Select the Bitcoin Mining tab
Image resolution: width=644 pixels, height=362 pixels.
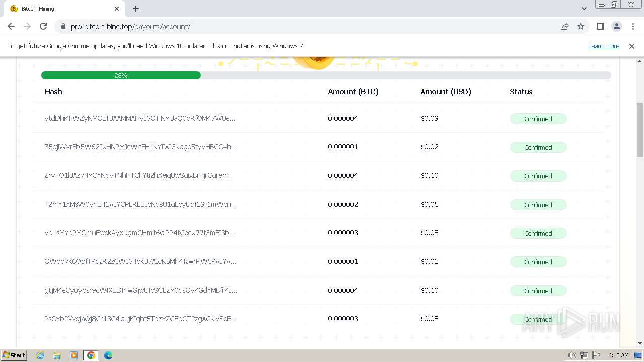tap(64, 9)
